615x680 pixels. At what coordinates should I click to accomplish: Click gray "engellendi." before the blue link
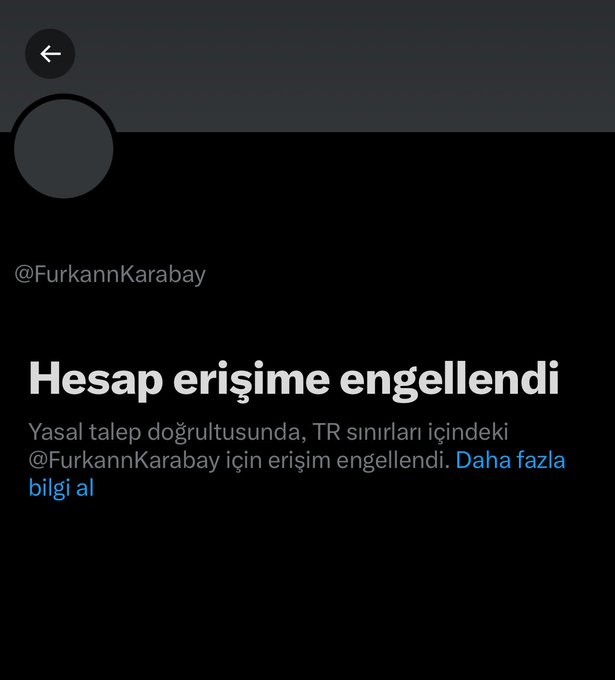(393, 461)
